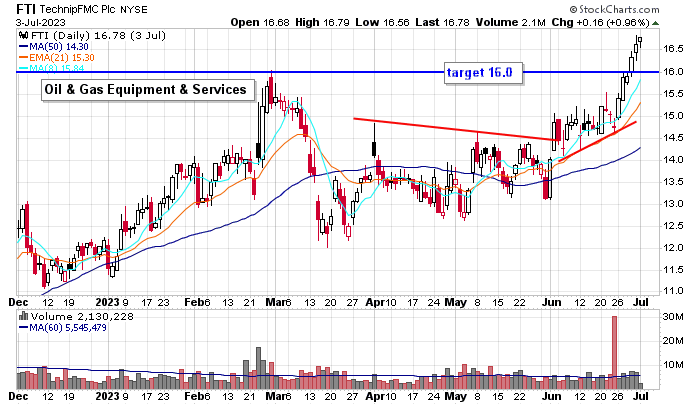Click the 14.0 price axis label
Viewport: 700px width, 405px height.
(x=673, y=159)
